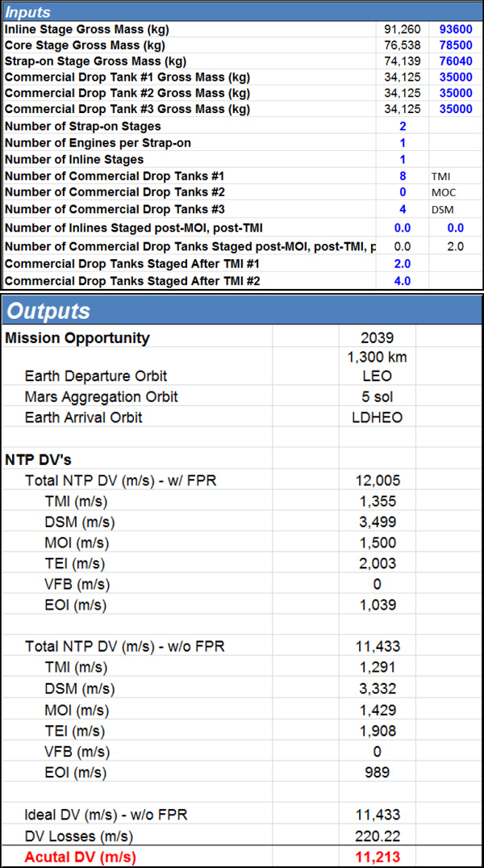Select the Earth Arrival Orbit value LDHEO
This screenshot has width=484, height=868.
pyautogui.click(x=377, y=417)
